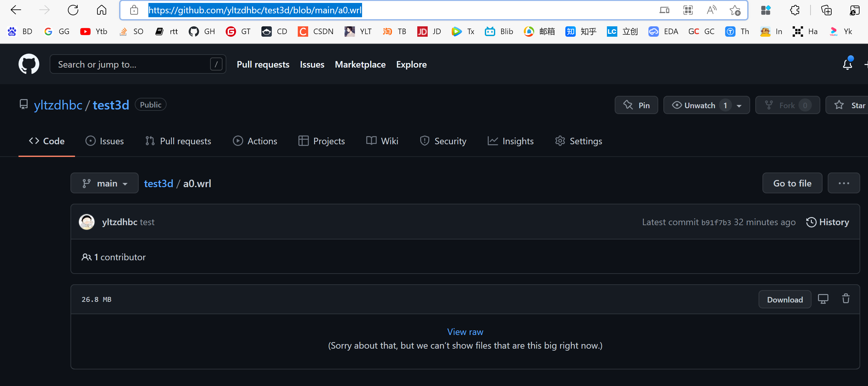Open the notifications bell
This screenshot has width=868, height=386.
coord(847,64)
